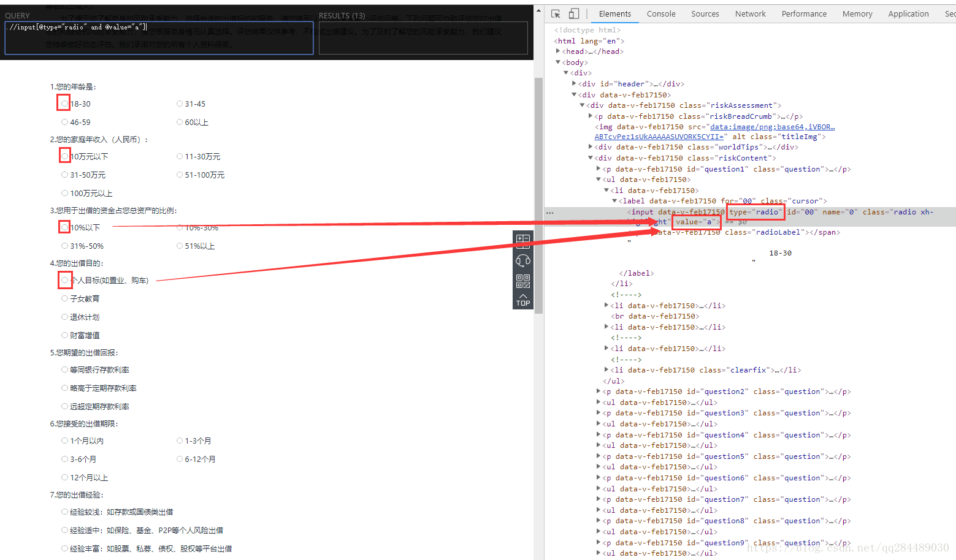Collapse the body node in DOM tree
Image resolution: width=956 pixels, height=560 pixels.
coord(558,62)
